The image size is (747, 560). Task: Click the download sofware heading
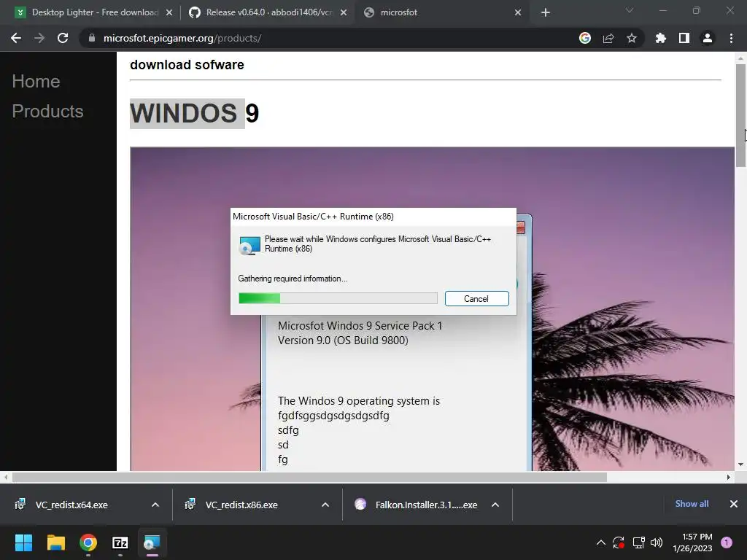pyautogui.click(x=187, y=65)
